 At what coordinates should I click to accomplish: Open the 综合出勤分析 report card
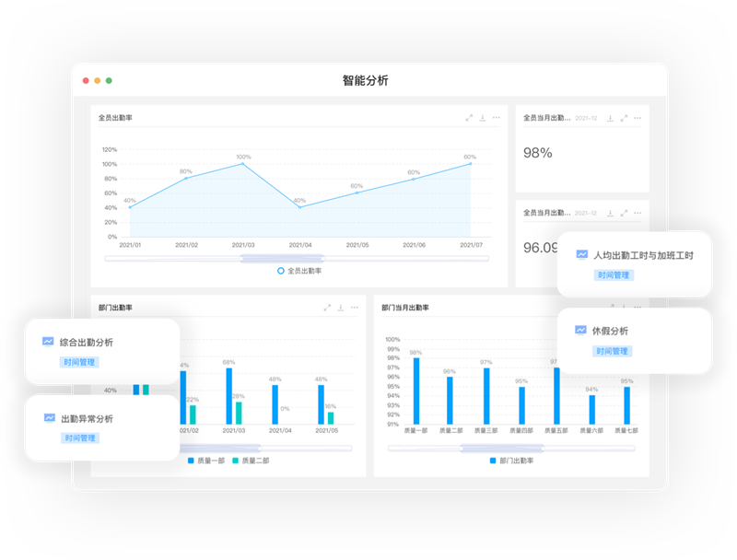(x=87, y=343)
